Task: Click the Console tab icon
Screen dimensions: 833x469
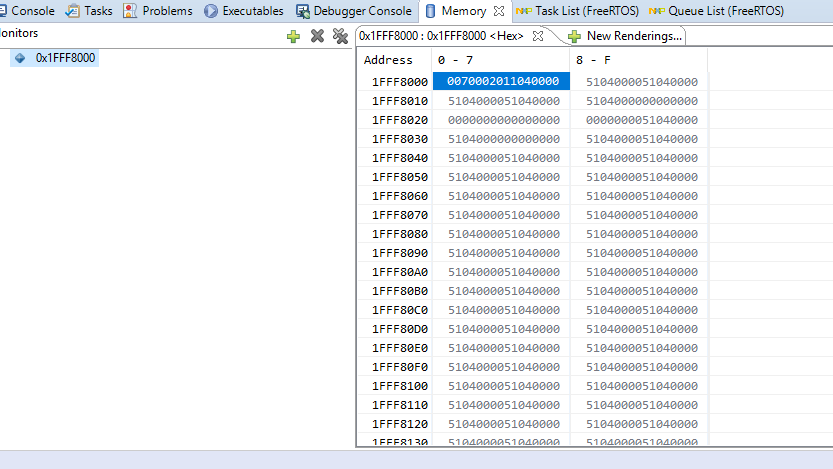Action: 3,11
